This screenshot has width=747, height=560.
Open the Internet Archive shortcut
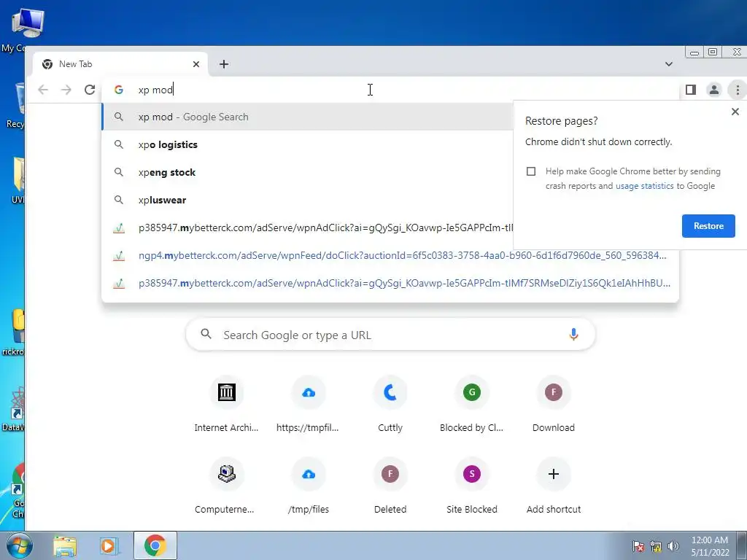(x=226, y=404)
